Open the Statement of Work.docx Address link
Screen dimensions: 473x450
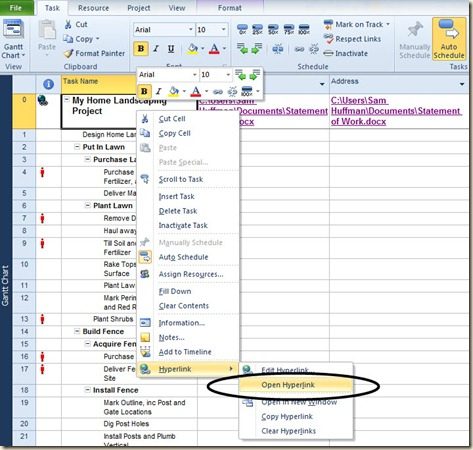coord(396,111)
